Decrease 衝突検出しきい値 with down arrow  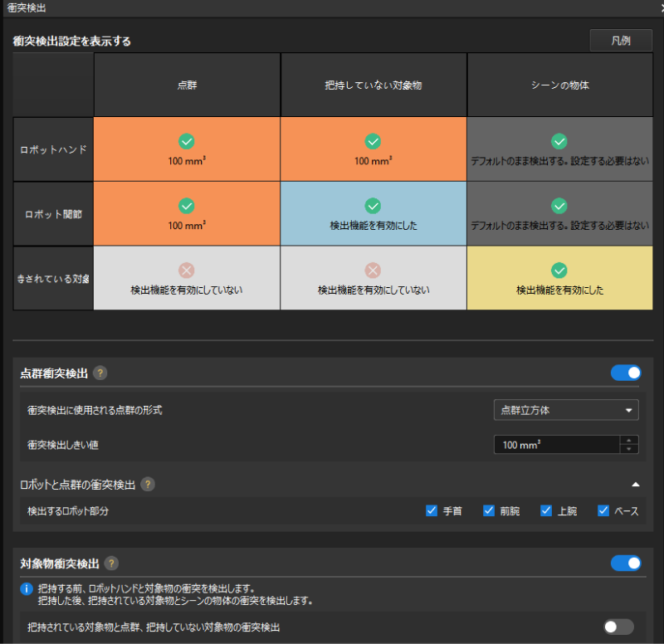point(629,449)
